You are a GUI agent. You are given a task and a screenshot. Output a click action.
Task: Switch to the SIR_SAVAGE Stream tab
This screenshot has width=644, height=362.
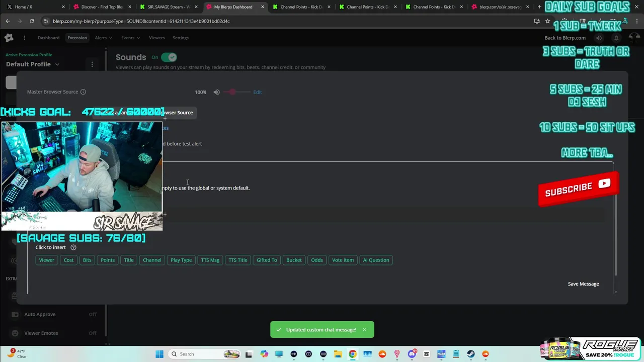[x=168, y=7]
